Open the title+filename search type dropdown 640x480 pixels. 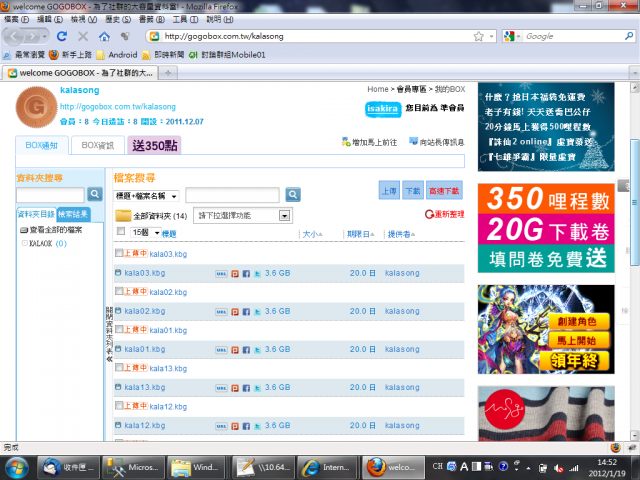pyautogui.click(x=146, y=196)
